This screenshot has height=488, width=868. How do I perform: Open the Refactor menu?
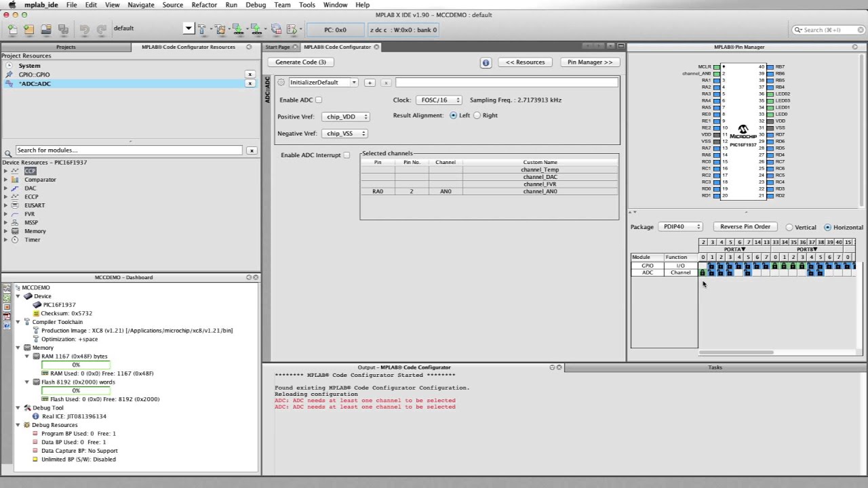[204, 5]
